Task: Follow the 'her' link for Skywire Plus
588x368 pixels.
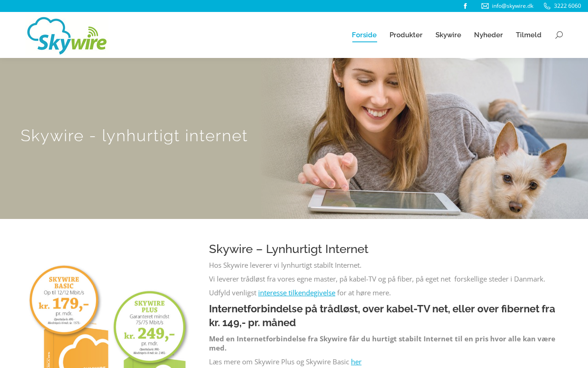Action: point(356,362)
